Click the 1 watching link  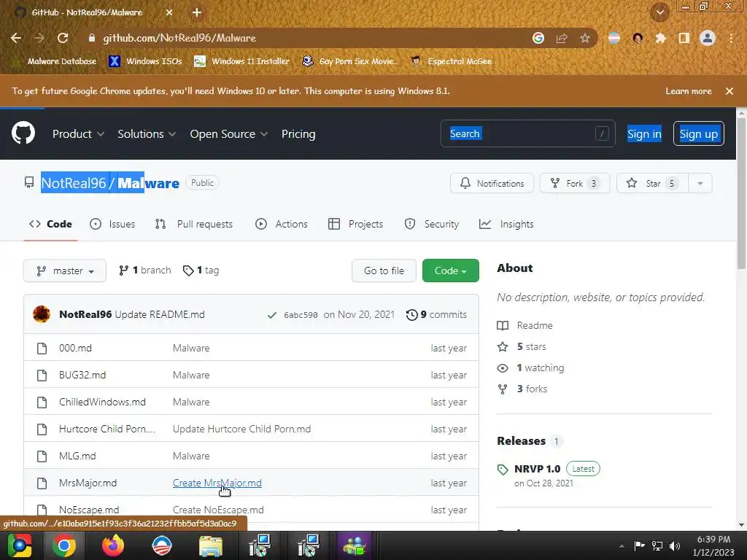click(x=531, y=368)
